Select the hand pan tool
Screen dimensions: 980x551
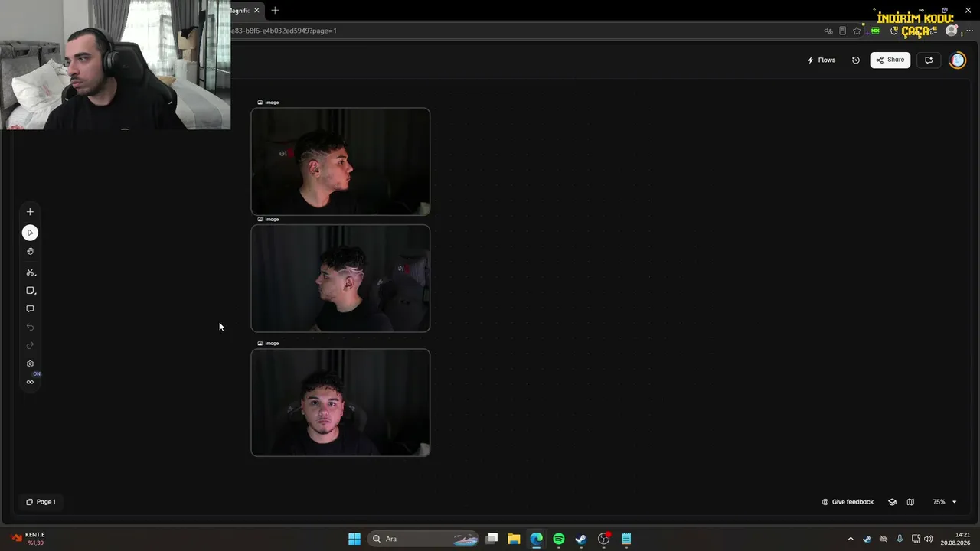(30, 251)
